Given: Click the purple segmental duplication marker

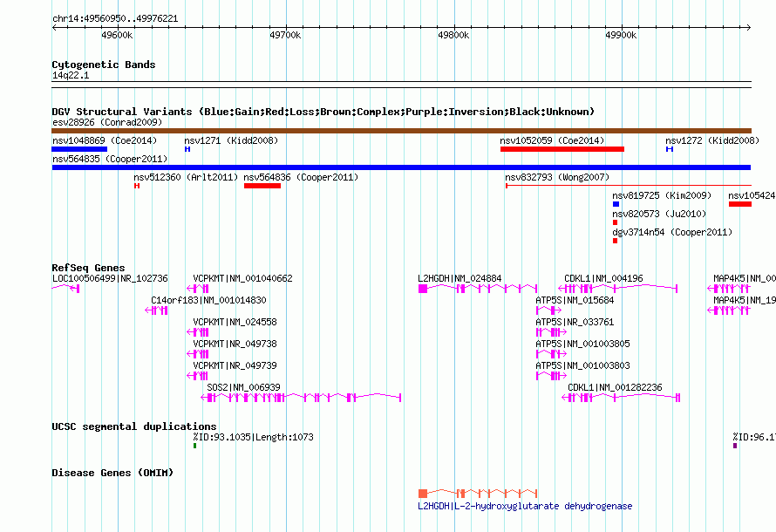Looking at the screenshot, I should point(735,446).
